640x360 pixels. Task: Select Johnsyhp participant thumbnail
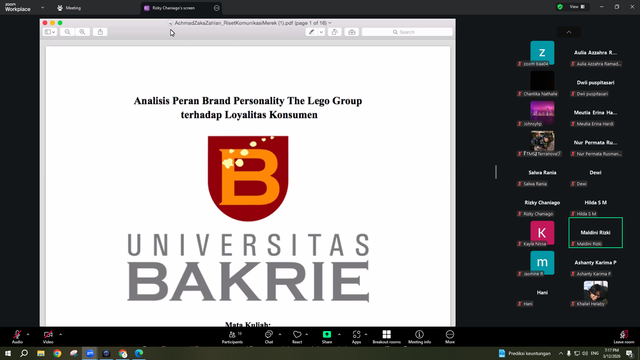pyautogui.click(x=542, y=113)
